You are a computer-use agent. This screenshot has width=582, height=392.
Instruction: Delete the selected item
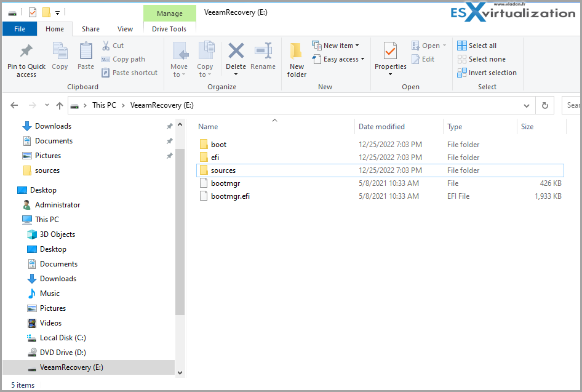point(236,59)
